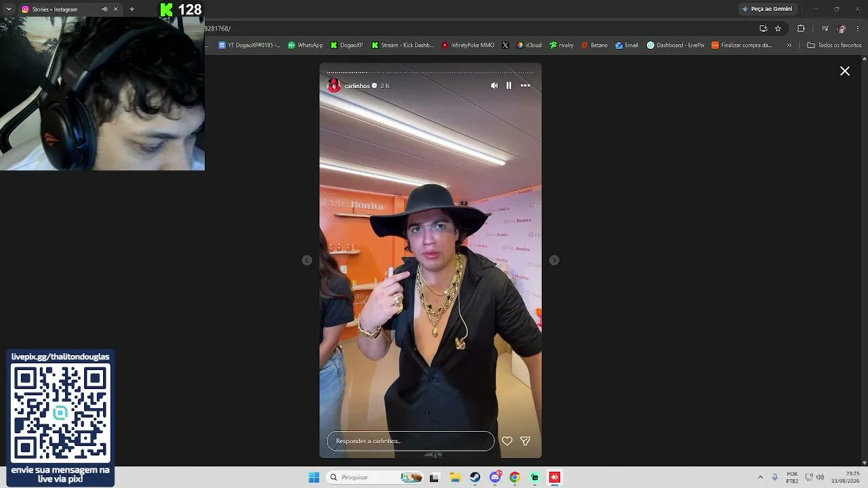Open the media controls icon in the toolbar
Viewport: 868px width, 488px height.
(x=825, y=28)
